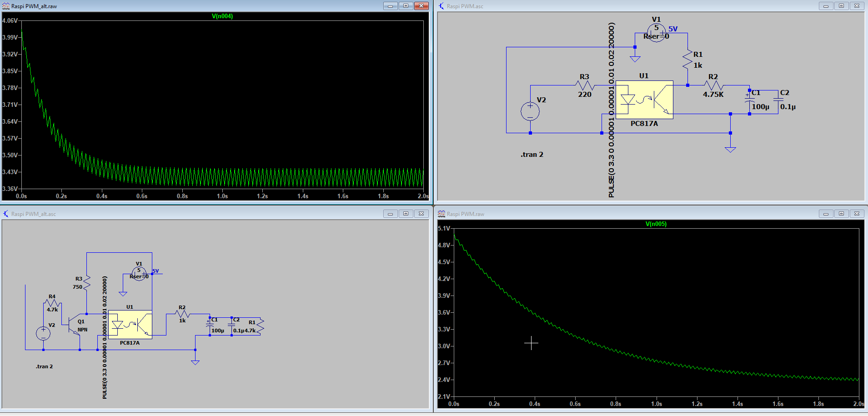
Task: Click the 750 ohm resistor R3
Action: [x=86, y=283]
